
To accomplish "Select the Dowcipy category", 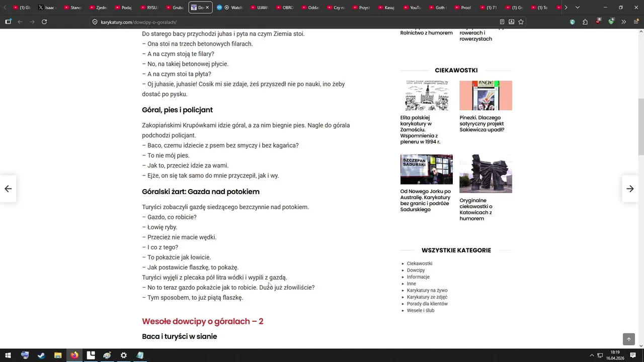I will click(416, 270).
